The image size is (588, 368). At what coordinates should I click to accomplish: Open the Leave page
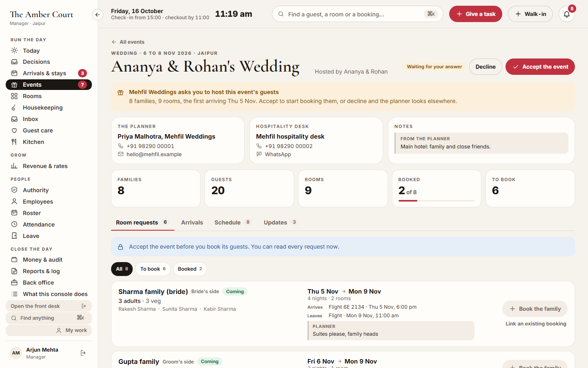point(49,236)
